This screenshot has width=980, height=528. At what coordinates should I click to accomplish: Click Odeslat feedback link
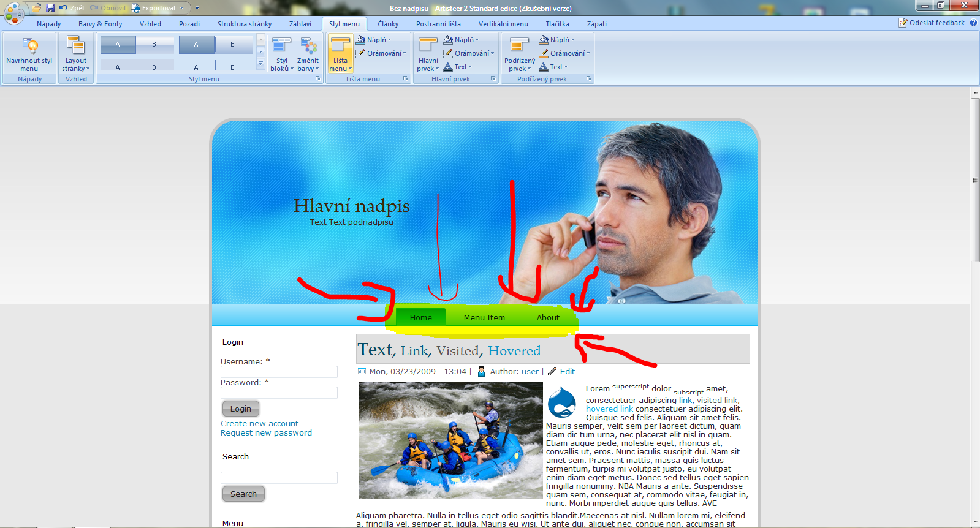pyautogui.click(x=932, y=23)
